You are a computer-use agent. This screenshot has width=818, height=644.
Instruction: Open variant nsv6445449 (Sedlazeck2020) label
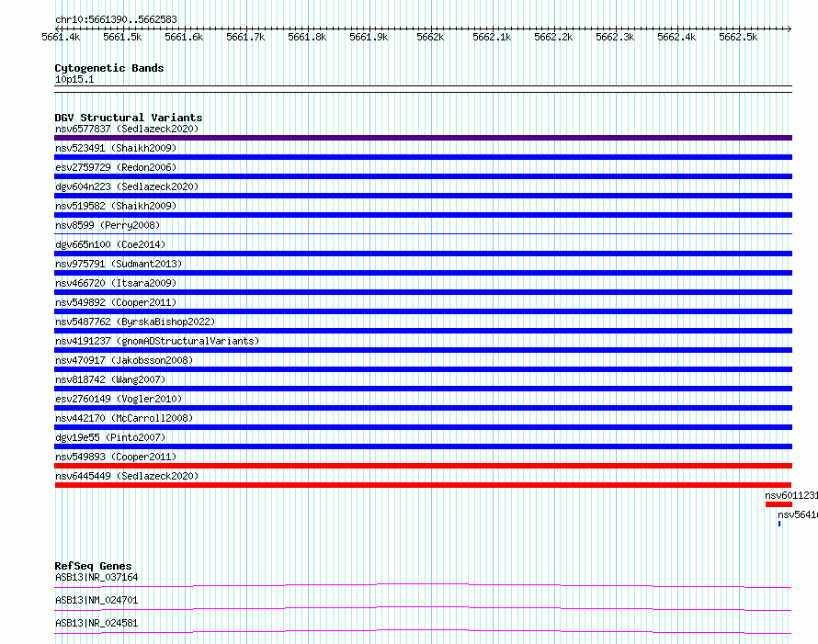127,476
